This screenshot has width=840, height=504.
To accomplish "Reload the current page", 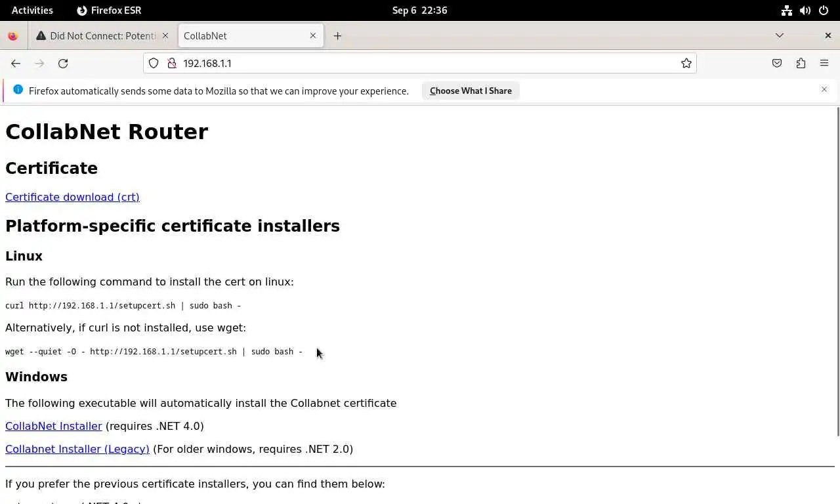I will (63, 63).
